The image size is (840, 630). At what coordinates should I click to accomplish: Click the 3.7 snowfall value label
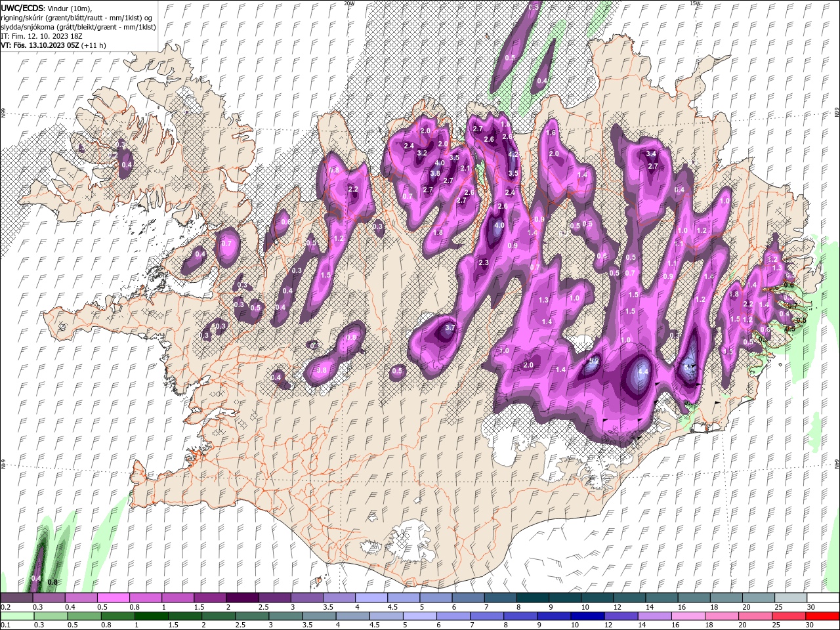[x=450, y=327]
